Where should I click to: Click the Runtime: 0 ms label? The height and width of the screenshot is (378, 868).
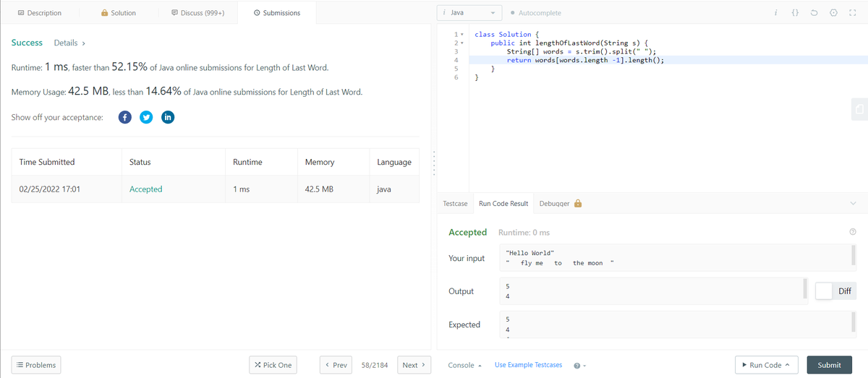click(x=524, y=232)
